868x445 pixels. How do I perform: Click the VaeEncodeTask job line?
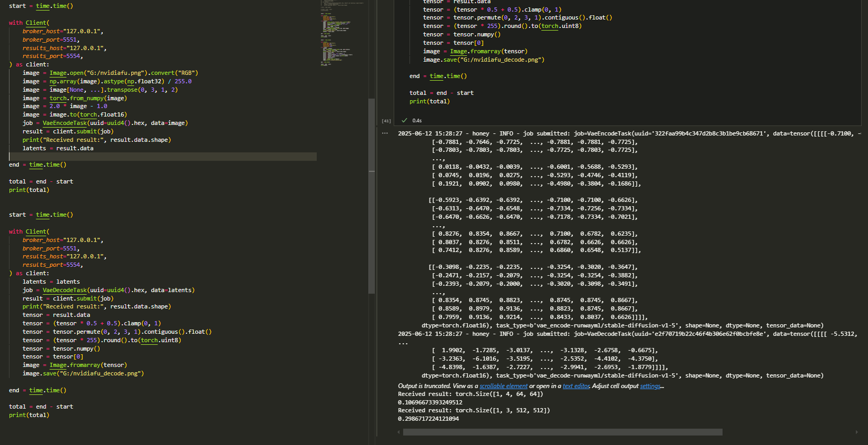click(x=105, y=123)
